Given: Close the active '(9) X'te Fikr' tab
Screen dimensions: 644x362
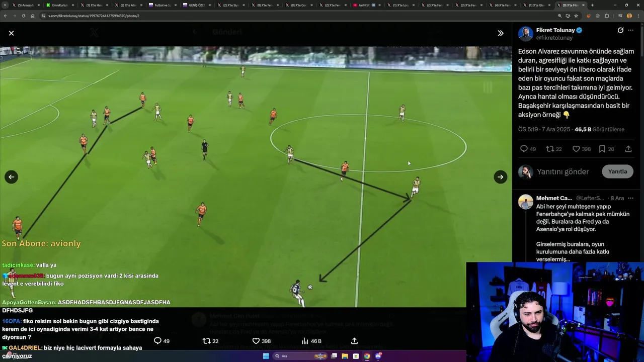Looking at the screenshot, I should point(584,5).
